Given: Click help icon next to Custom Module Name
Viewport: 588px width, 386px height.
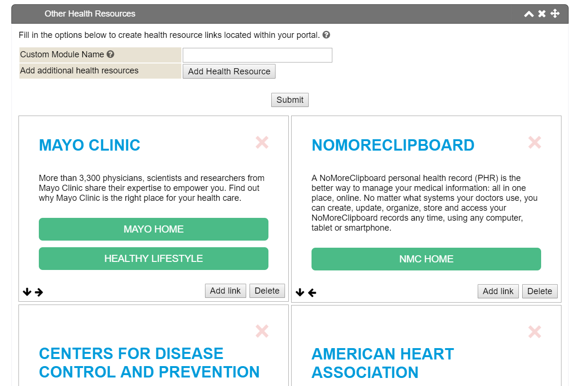Looking at the screenshot, I should [x=110, y=54].
